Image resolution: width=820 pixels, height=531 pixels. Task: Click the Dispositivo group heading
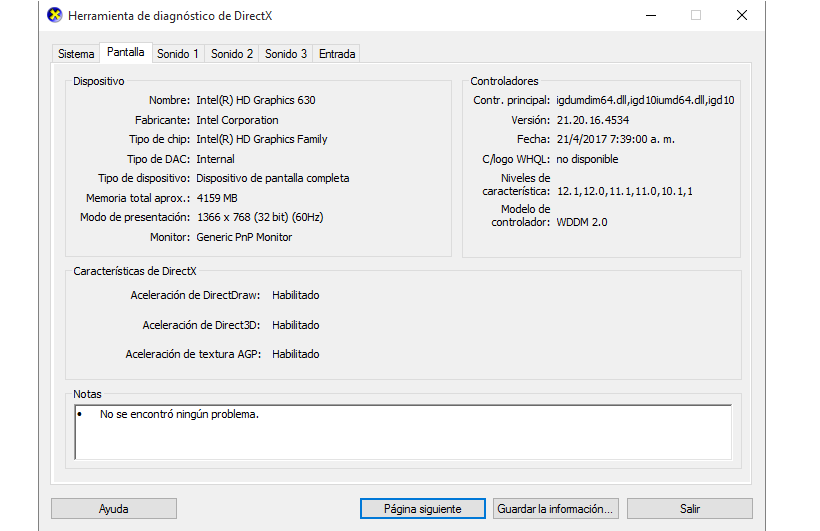tap(98, 81)
